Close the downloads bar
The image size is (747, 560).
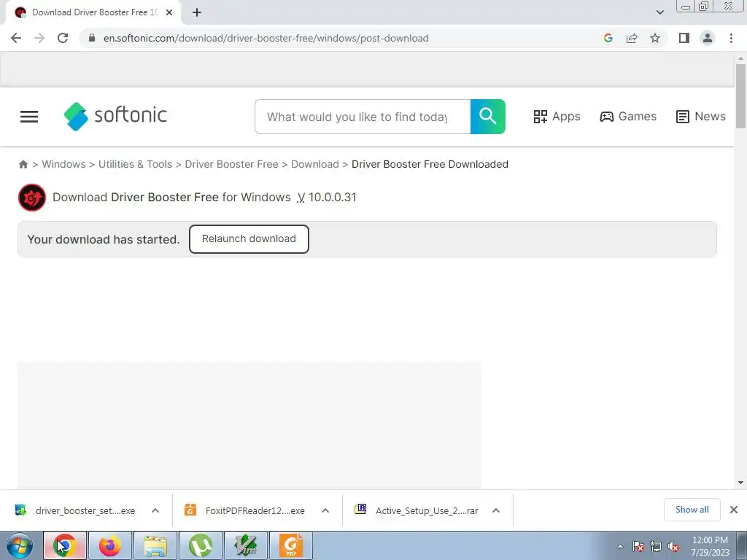tap(734, 510)
